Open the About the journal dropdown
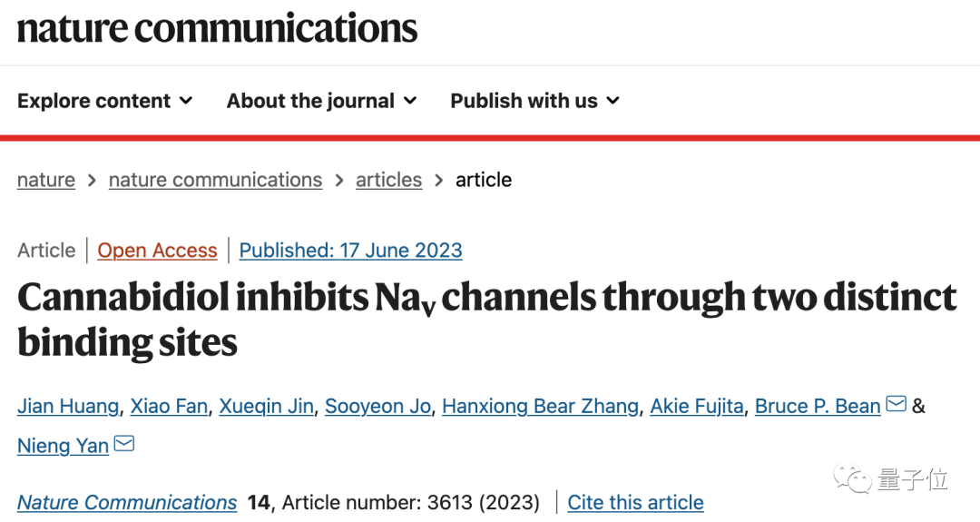The image size is (980, 522). point(321,101)
